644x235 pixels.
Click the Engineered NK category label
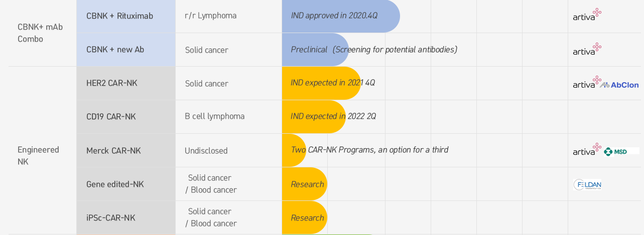[38, 156]
